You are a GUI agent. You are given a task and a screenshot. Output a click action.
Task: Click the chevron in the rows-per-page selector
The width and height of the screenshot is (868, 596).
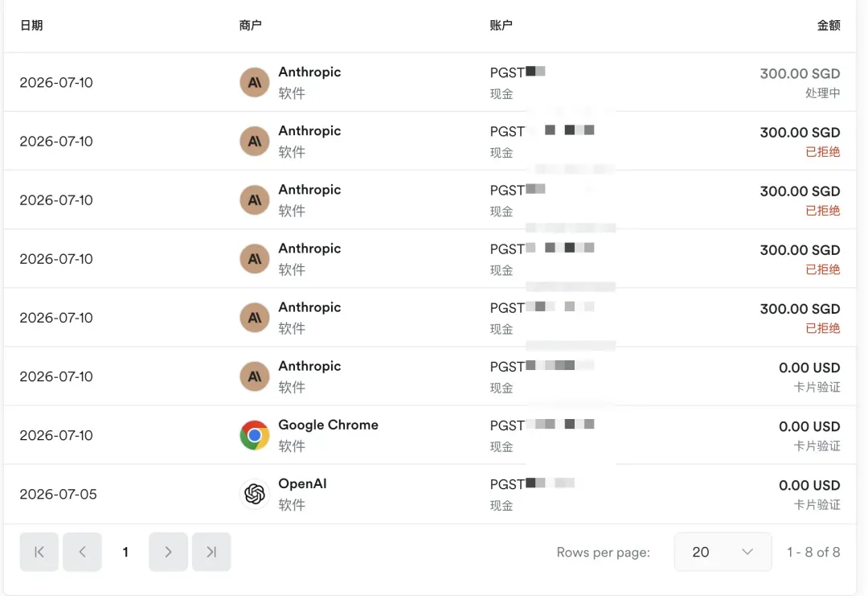pos(747,552)
